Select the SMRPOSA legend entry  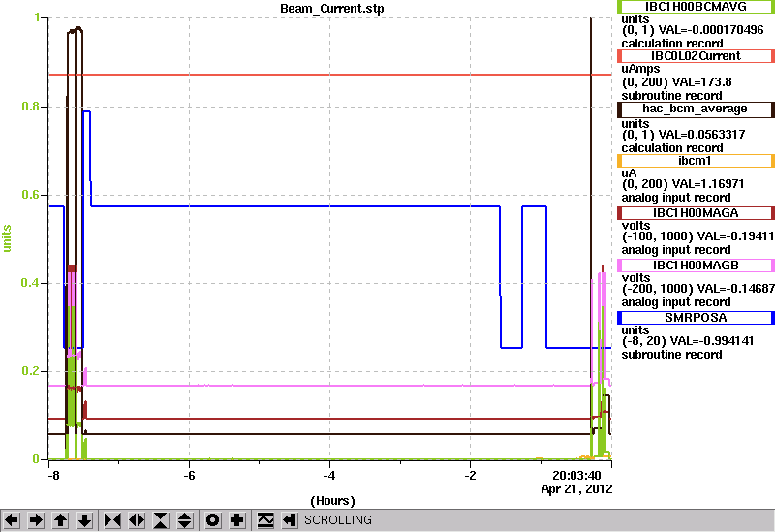pyautogui.click(x=696, y=318)
